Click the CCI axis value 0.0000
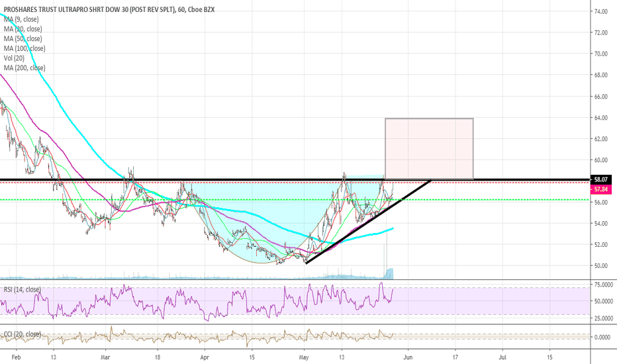 pyautogui.click(x=602, y=338)
